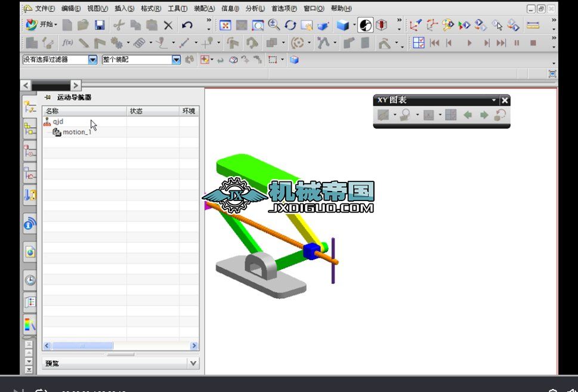Click the Save floppy disk icon
Screen dimensions: 578x392
pyautogui.click(x=100, y=25)
